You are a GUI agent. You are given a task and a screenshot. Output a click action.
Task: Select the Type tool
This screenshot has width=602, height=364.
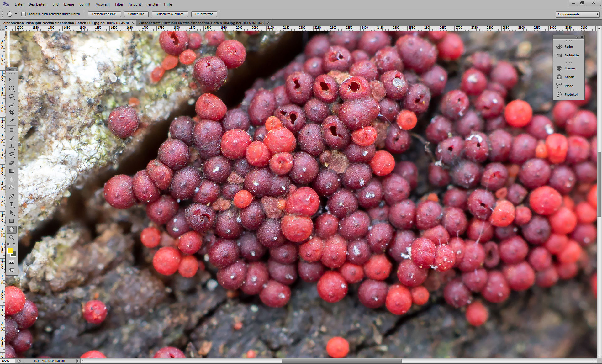12,204
